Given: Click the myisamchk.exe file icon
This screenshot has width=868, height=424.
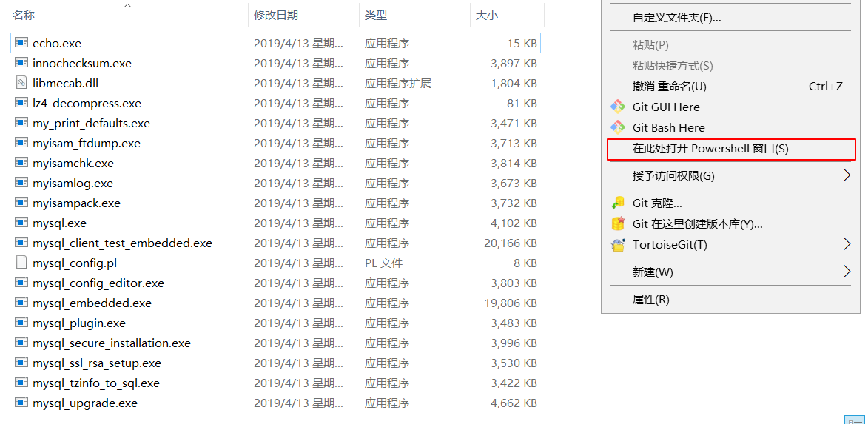Looking at the screenshot, I should coord(21,163).
